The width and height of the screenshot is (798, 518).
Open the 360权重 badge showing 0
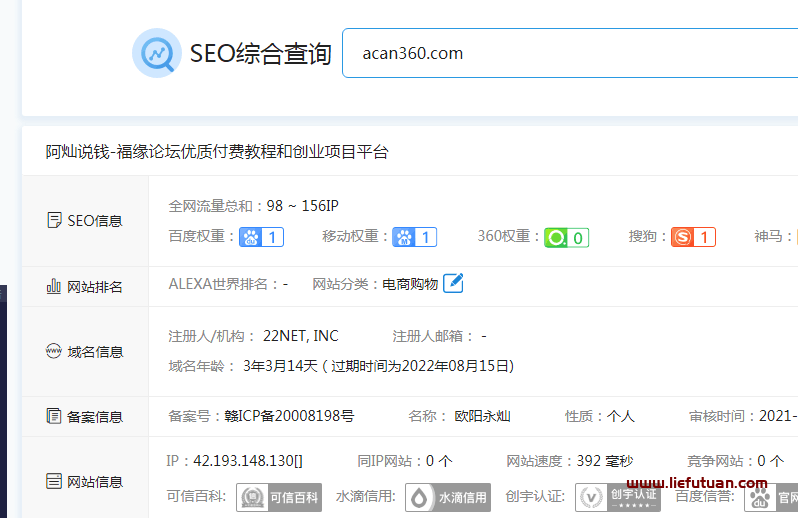pos(566,238)
